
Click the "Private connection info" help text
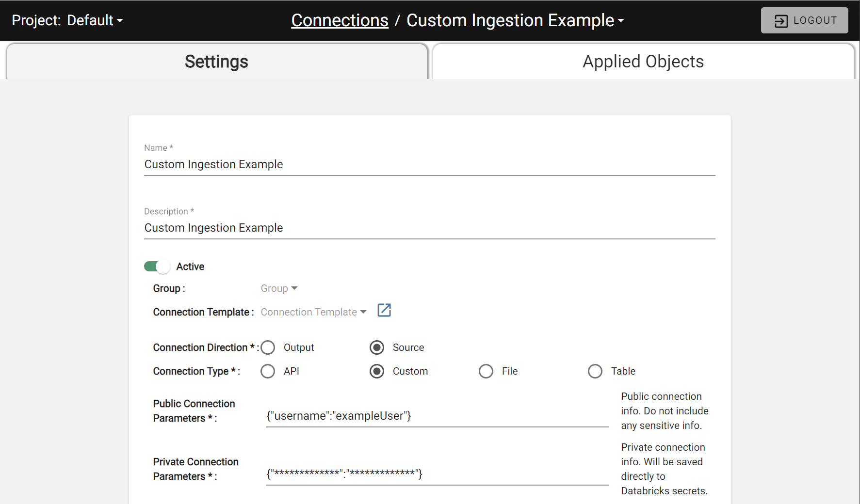click(664, 469)
